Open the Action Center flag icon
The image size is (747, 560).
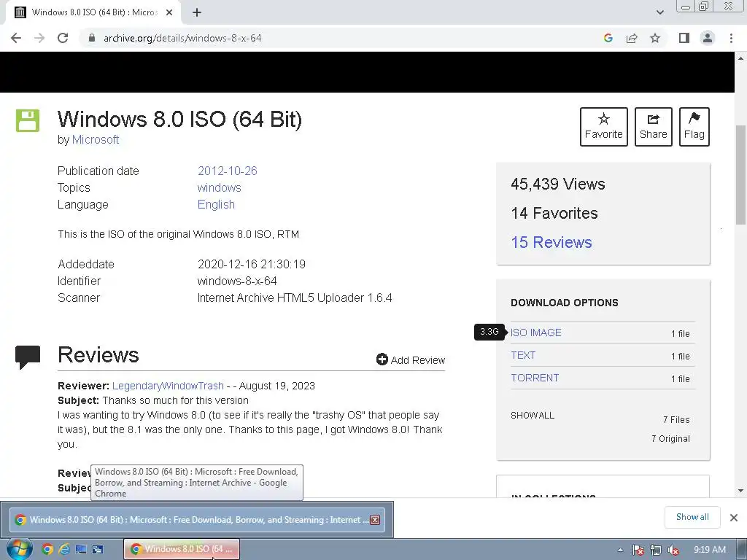point(638,550)
